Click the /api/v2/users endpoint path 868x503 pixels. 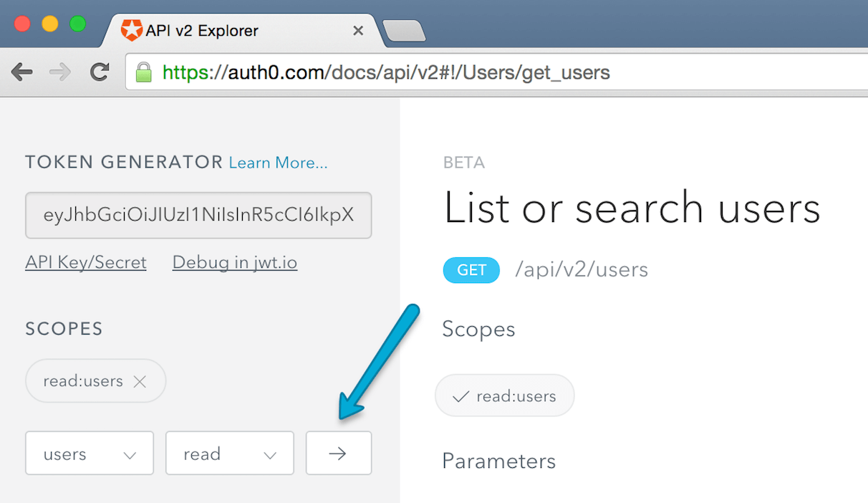tap(582, 270)
